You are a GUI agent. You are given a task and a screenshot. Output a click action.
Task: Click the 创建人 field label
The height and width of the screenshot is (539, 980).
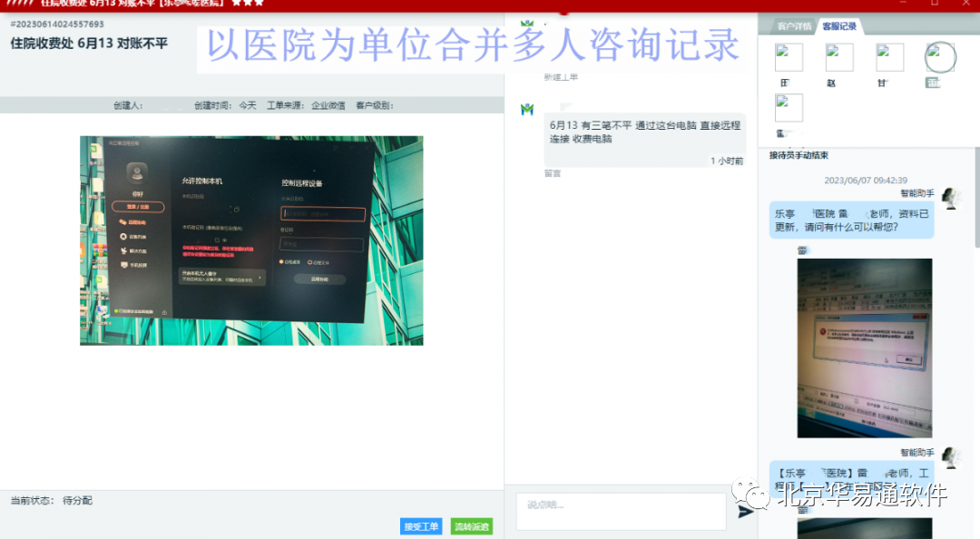pyautogui.click(x=128, y=105)
